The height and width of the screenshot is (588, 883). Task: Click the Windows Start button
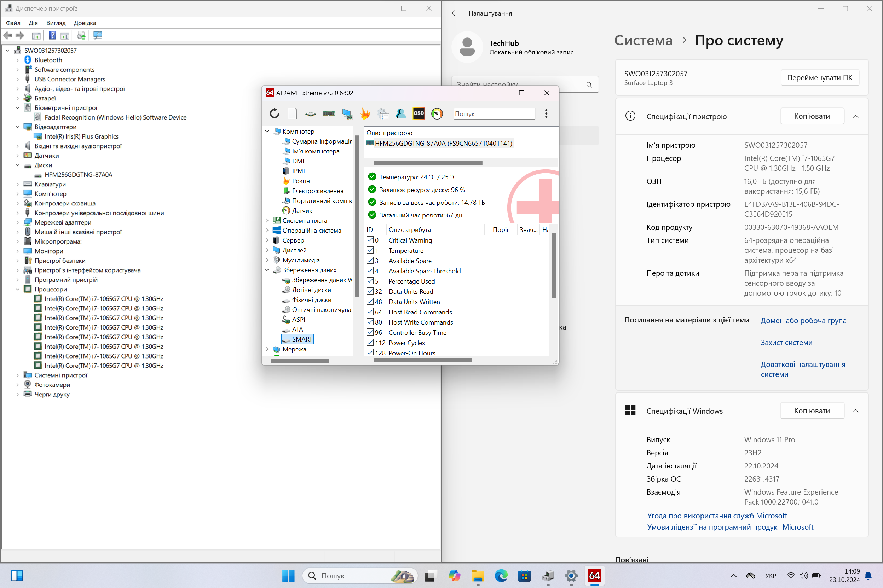288,575
